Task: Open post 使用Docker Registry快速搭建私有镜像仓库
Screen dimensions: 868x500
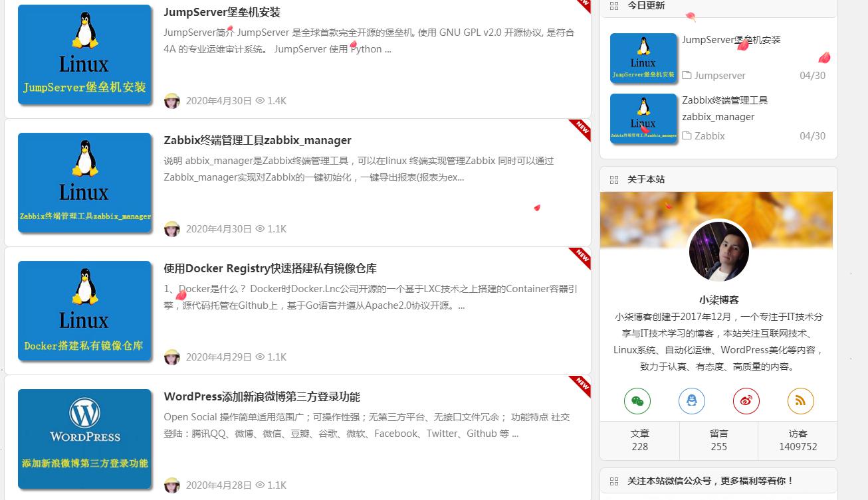Action: [270, 268]
